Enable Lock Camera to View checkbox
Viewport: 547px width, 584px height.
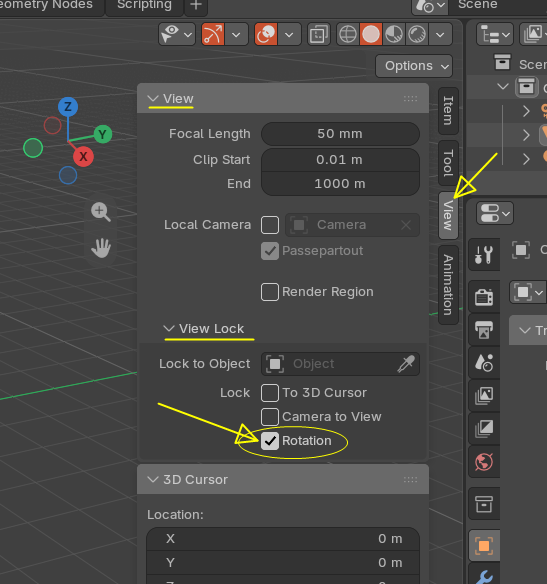pos(270,417)
